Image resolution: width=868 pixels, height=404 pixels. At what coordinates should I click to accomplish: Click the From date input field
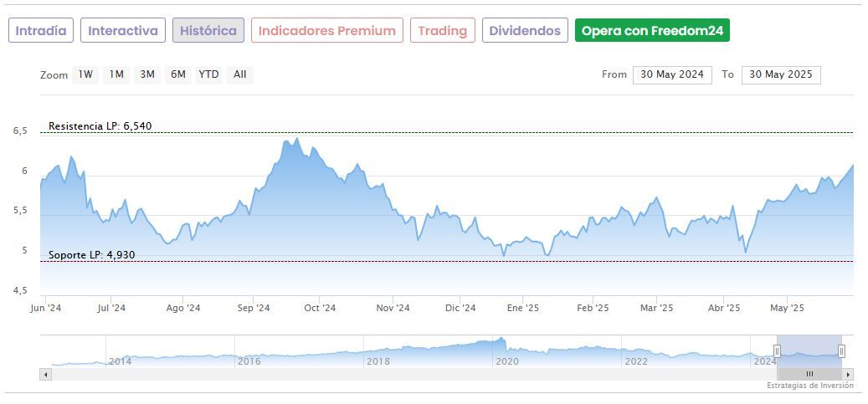pos(672,74)
